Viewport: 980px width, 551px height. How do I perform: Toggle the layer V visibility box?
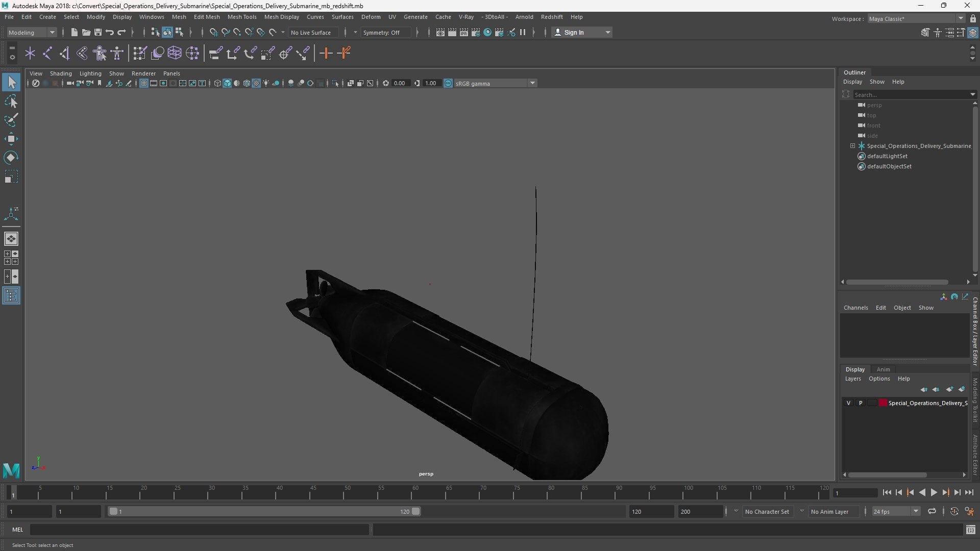point(849,403)
